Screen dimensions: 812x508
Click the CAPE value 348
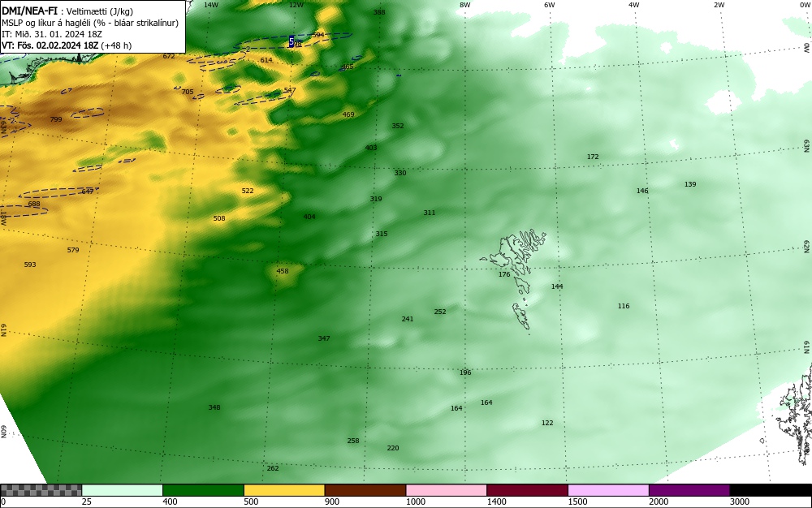click(x=214, y=407)
